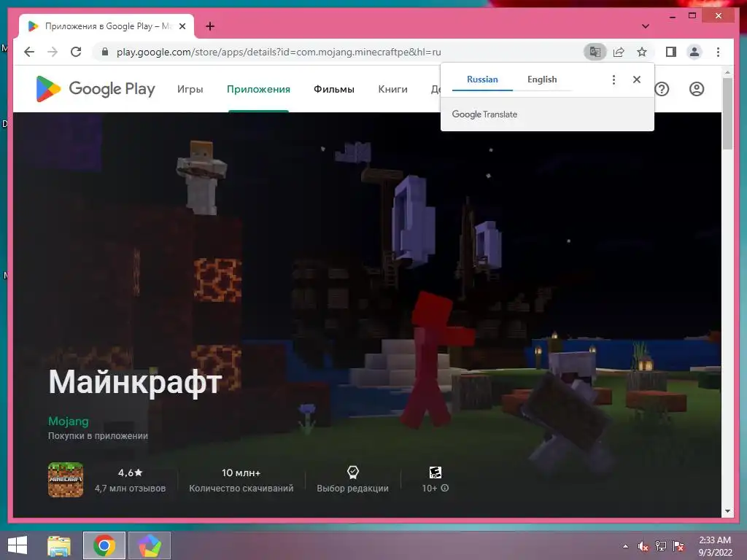Click the network tray icon
Screen dimensions: 747x560
tap(661, 546)
